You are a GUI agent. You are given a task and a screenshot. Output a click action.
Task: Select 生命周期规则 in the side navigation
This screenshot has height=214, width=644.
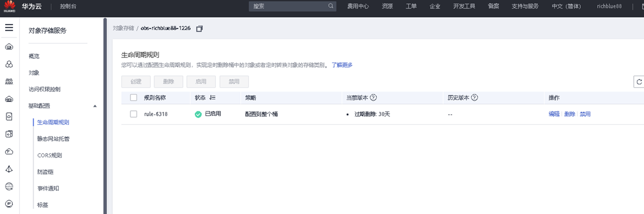[53, 122]
